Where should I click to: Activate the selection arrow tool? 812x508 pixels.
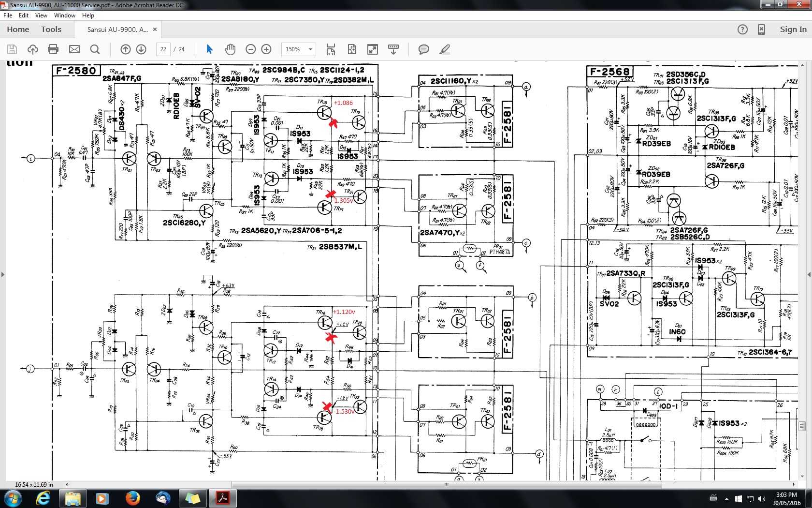click(209, 49)
